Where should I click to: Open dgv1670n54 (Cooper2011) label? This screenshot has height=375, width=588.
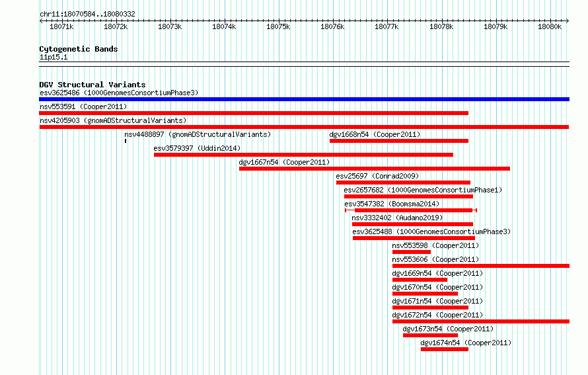[x=437, y=287]
